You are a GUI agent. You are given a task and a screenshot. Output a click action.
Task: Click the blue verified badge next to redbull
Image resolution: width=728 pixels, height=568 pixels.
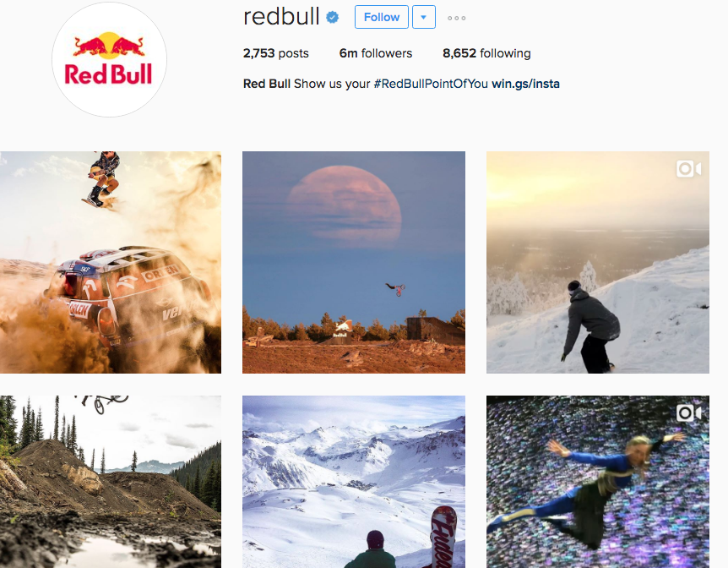[333, 17]
